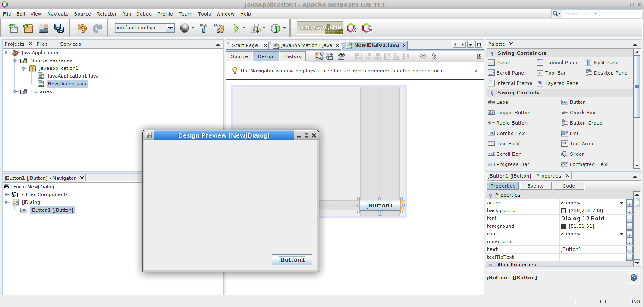Image resolution: width=644 pixels, height=307 pixels.
Task: Open the icon property dropdown
Action: coord(622,234)
